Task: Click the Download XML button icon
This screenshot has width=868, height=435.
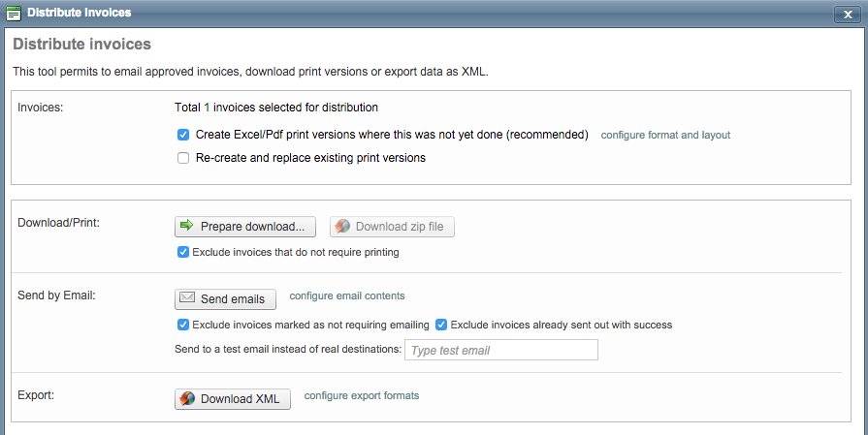Action: point(188,399)
